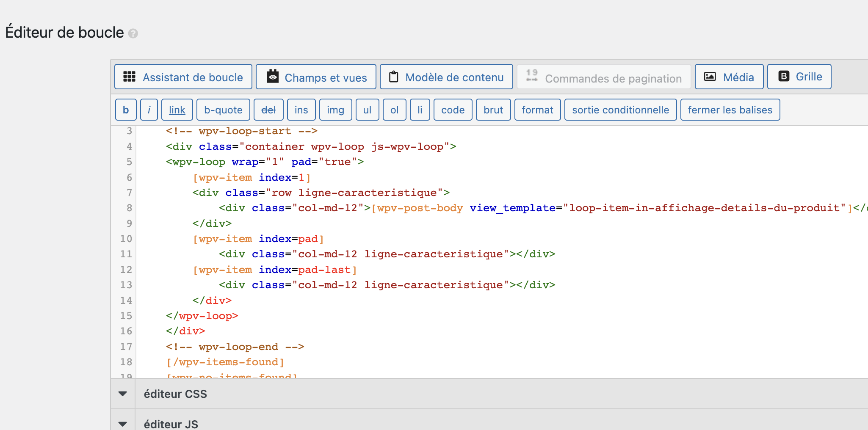Insert an image tag with img
The image size is (868, 430).
pyautogui.click(x=335, y=110)
